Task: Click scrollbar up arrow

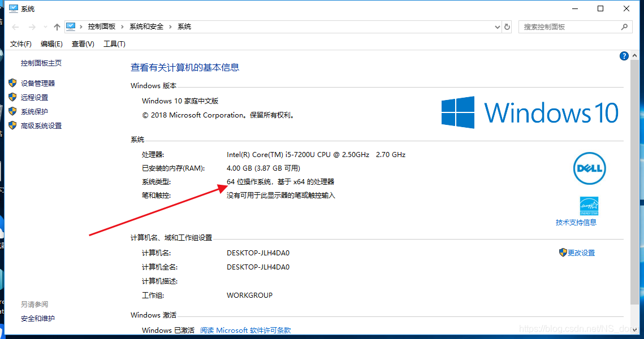Action: [635, 56]
